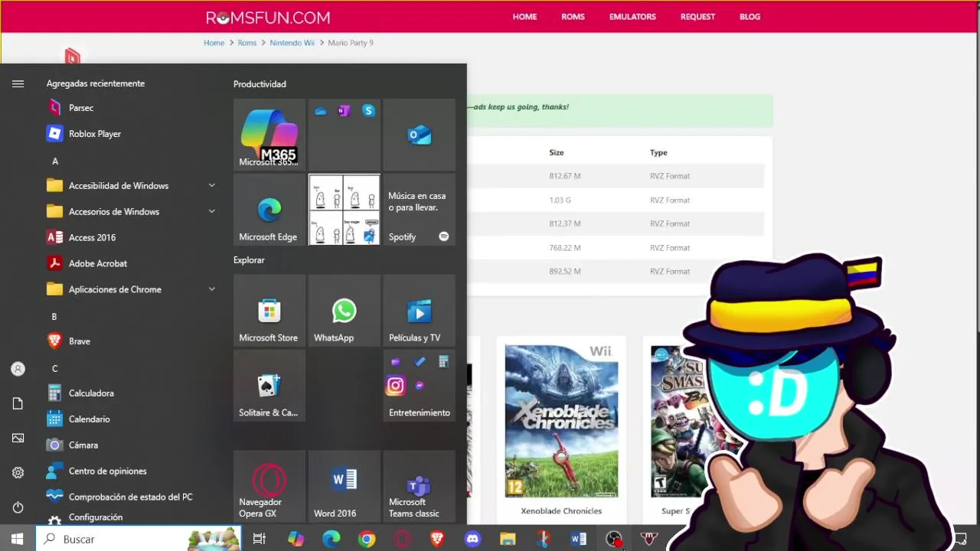Screen dimensions: 980x551
Task: Open Entretenimiento folder tile
Action: coord(420,386)
